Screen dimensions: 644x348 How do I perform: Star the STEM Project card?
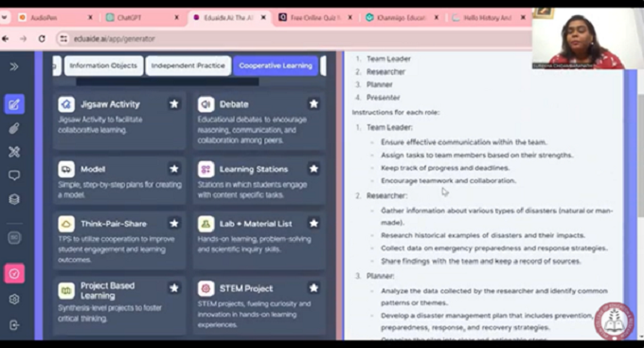coord(313,288)
